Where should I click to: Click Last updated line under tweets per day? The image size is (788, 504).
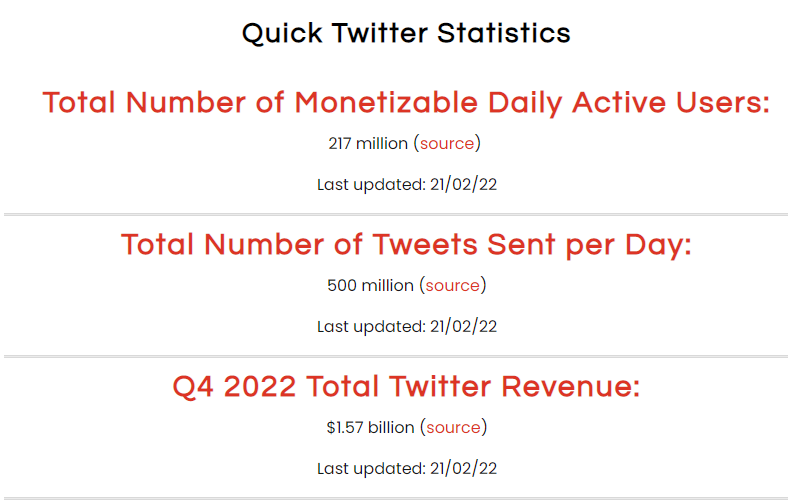coord(407,327)
